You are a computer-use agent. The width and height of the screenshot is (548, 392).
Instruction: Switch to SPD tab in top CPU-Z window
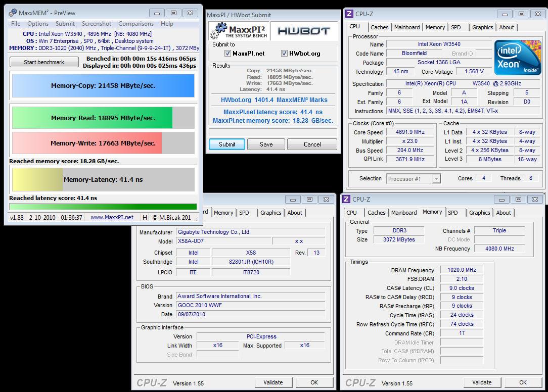[455, 27]
